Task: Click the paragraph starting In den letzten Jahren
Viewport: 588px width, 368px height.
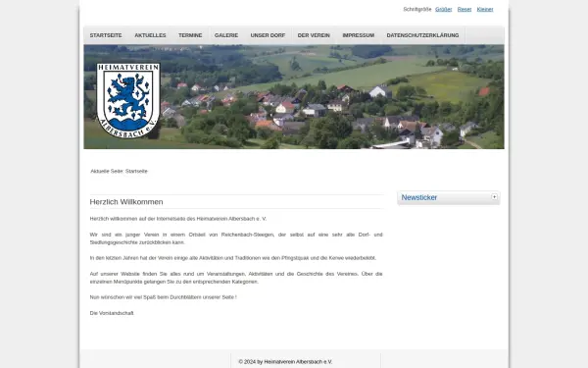Action: [x=233, y=258]
